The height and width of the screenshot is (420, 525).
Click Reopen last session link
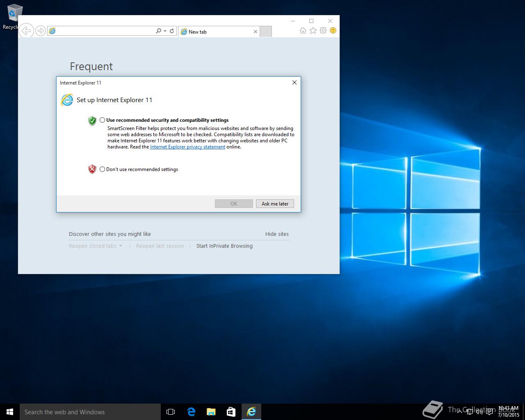(160, 246)
